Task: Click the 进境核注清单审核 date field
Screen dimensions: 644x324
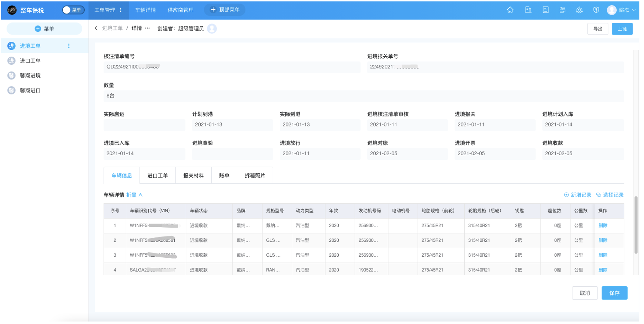Action: [x=408, y=125]
